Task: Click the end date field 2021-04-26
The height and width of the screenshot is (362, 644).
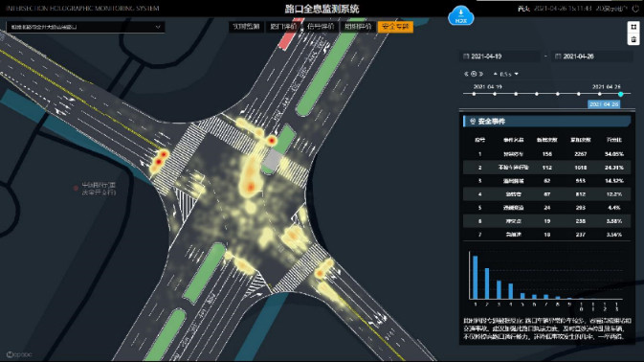Action: (x=593, y=57)
